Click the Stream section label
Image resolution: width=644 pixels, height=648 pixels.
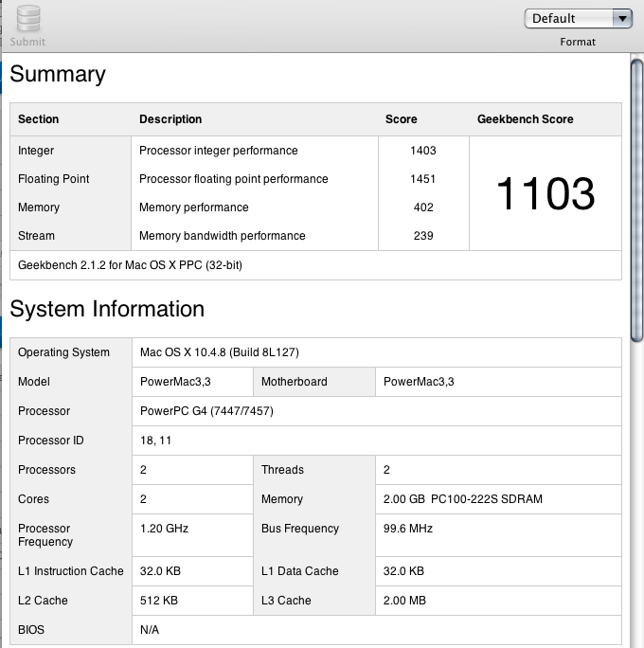36,236
